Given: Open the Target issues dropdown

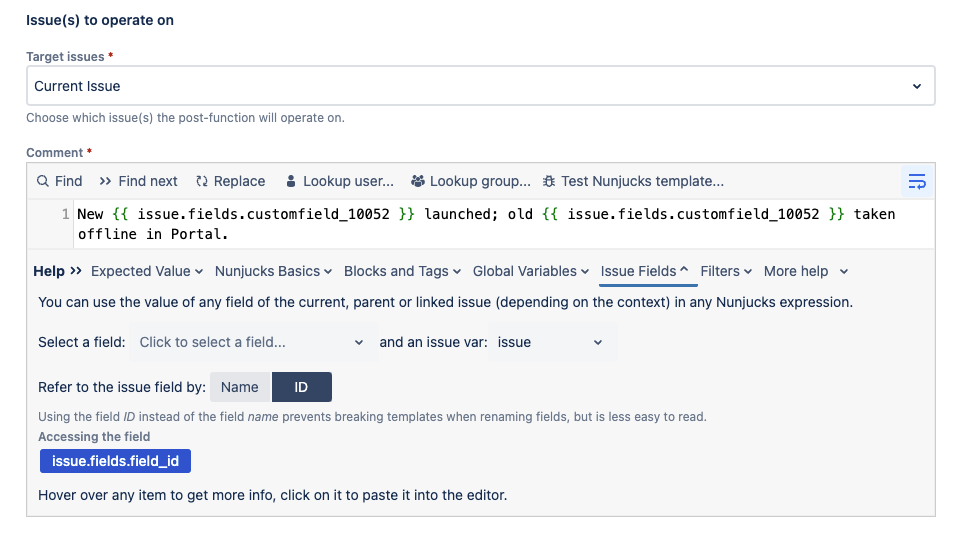Looking at the screenshot, I should coord(481,86).
